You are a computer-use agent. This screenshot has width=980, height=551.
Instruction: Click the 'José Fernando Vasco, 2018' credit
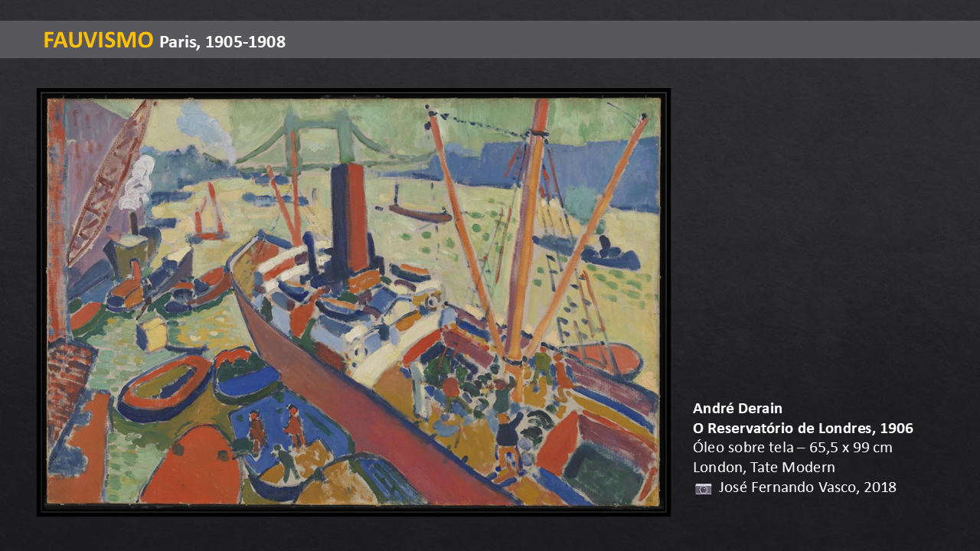(807, 487)
